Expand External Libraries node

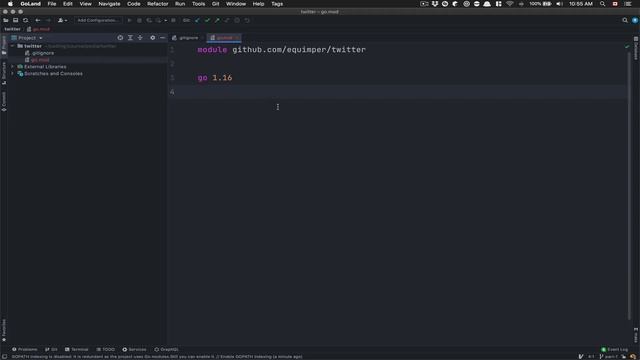pyautogui.click(x=12, y=67)
